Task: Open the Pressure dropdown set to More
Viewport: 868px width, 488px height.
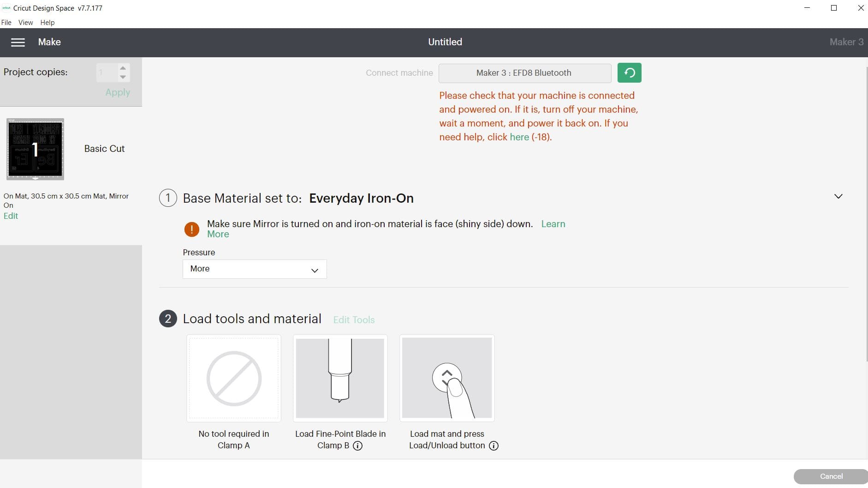Action: [255, 269]
